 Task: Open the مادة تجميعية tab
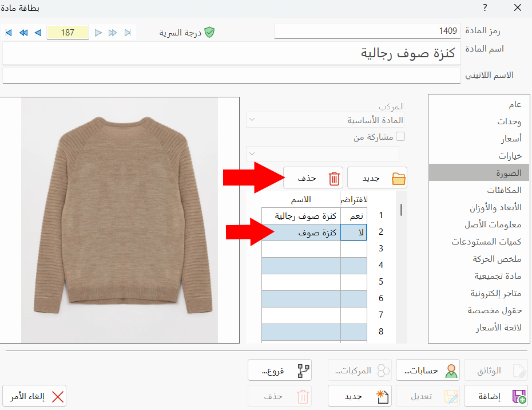(x=479, y=276)
